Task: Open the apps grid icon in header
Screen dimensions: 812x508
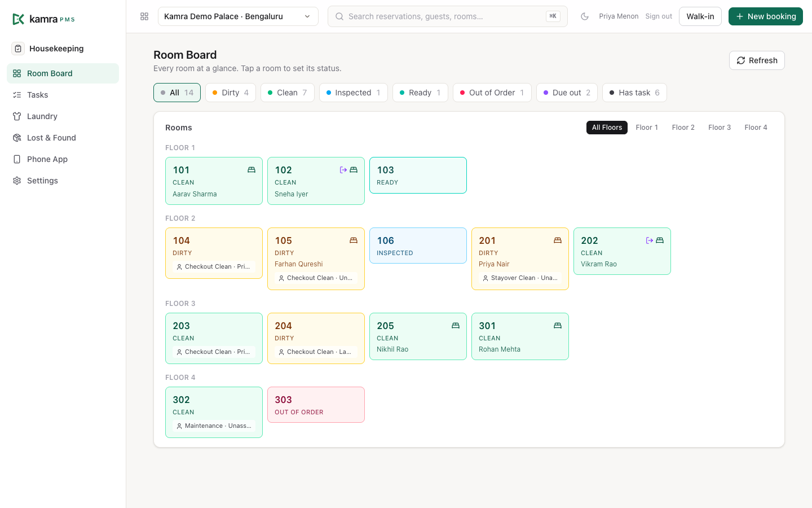Action: [144, 16]
